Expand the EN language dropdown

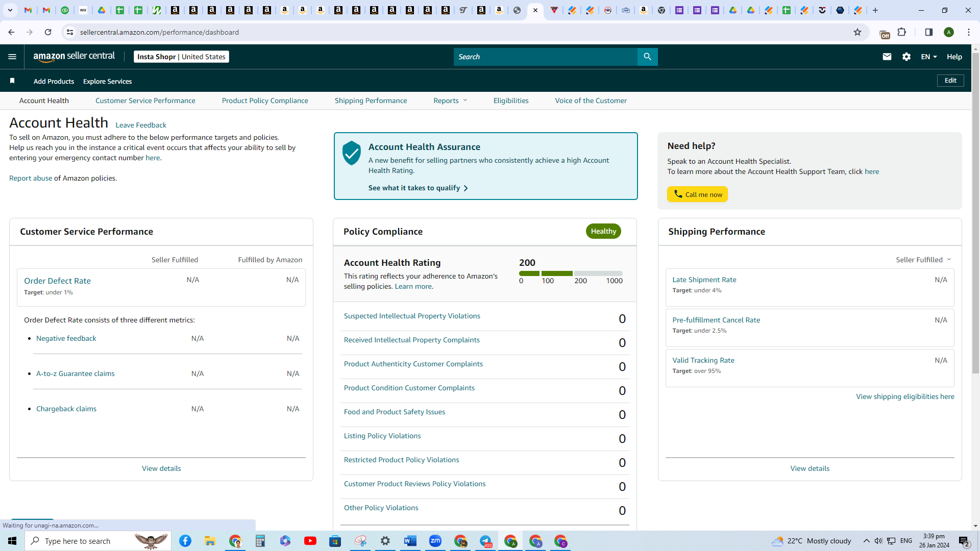pos(929,57)
